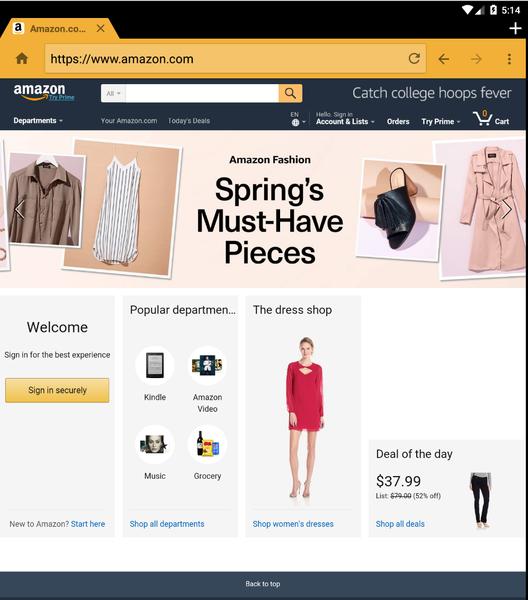This screenshot has height=600, width=528.
Task: Tap the browser home icon
Action: (22, 59)
